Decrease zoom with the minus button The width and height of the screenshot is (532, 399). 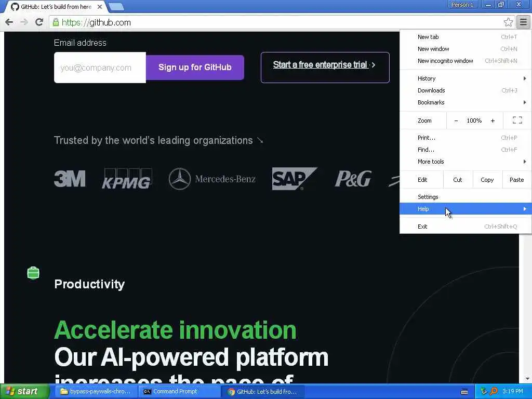coord(456,121)
